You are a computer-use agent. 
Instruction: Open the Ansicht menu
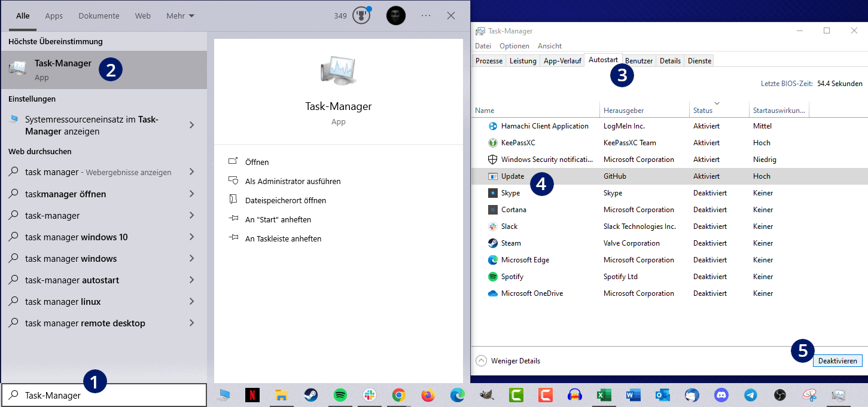coord(550,46)
